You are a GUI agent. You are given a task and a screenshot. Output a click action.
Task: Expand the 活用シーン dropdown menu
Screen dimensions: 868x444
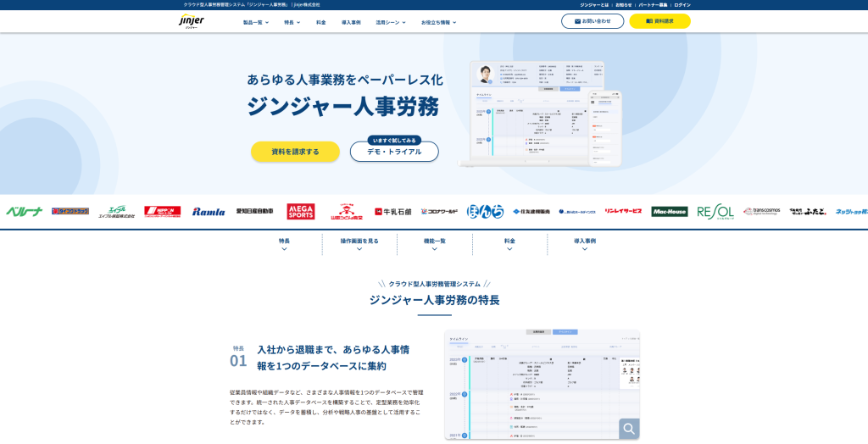coord(390,22)
